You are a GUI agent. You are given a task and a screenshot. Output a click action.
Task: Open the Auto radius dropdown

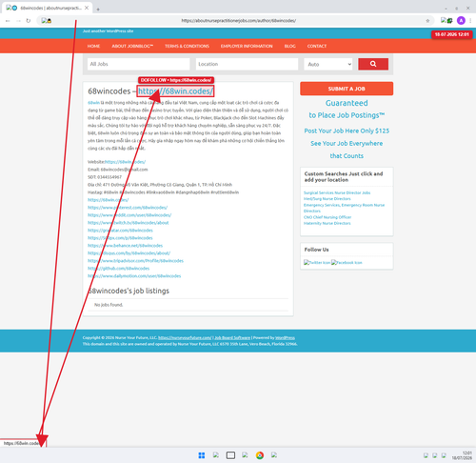328,64
